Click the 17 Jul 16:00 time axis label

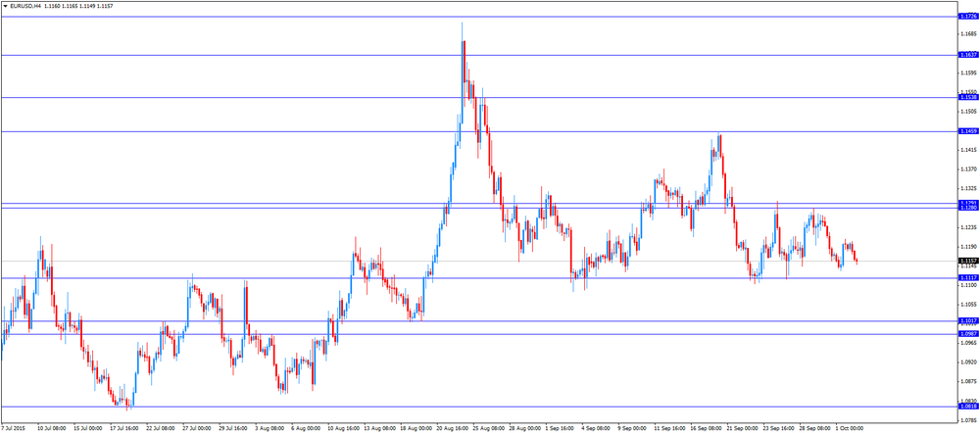124,429
